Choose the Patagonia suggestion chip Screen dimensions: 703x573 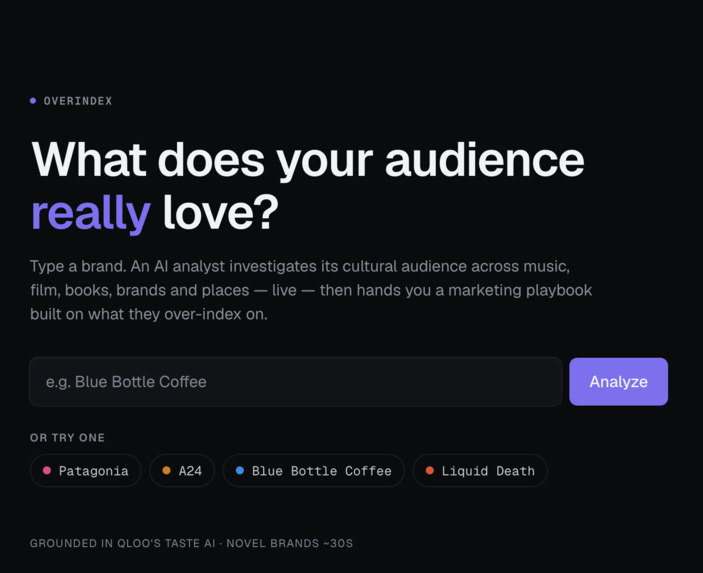pyautogui.click(x=86, y=471)
